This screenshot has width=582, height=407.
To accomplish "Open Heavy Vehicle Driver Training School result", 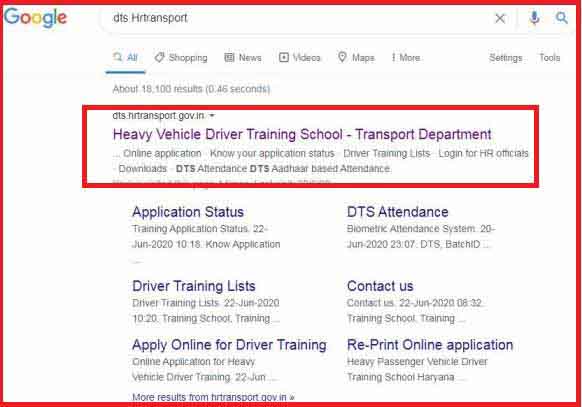I will point(302,134).
